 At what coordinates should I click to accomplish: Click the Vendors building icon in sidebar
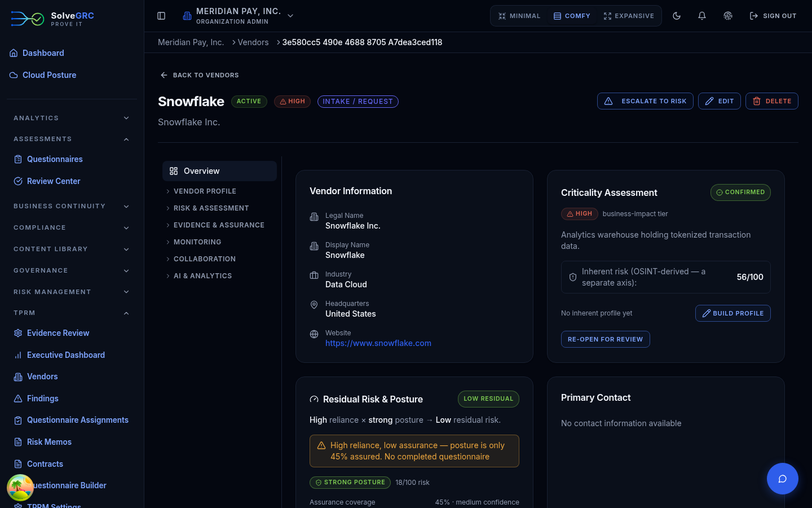(18, 376)
